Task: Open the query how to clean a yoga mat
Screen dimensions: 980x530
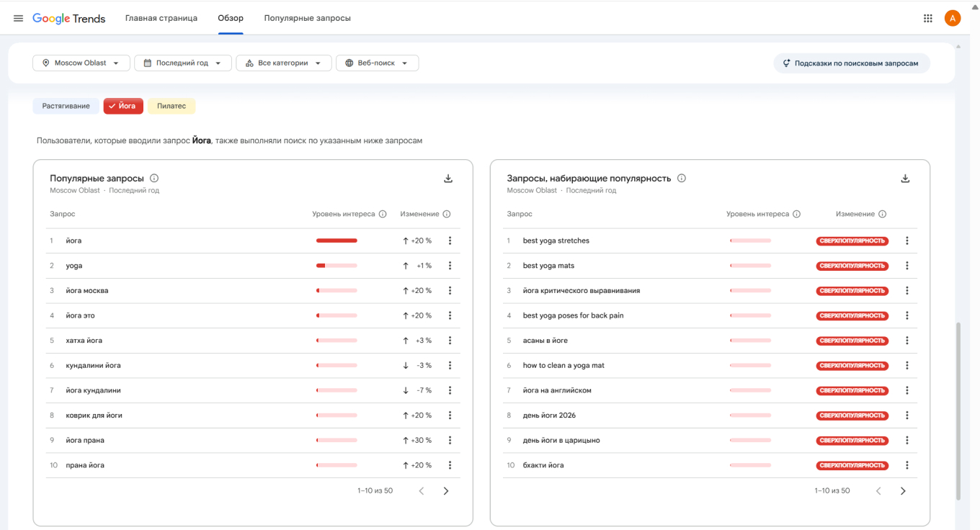Action: 563,366
